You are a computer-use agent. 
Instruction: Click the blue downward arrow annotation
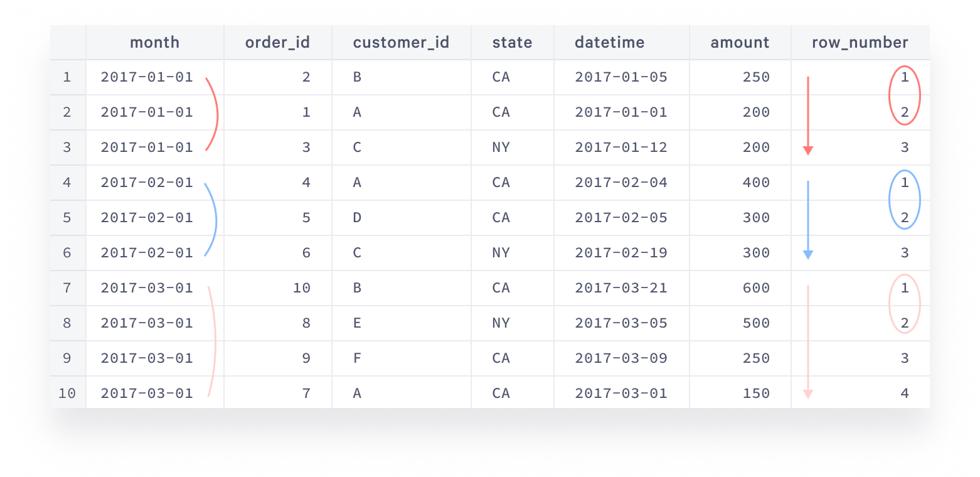808,220
